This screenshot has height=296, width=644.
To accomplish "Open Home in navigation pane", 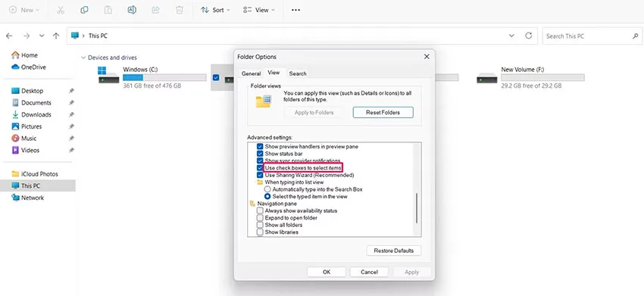I will click(25, 55).
